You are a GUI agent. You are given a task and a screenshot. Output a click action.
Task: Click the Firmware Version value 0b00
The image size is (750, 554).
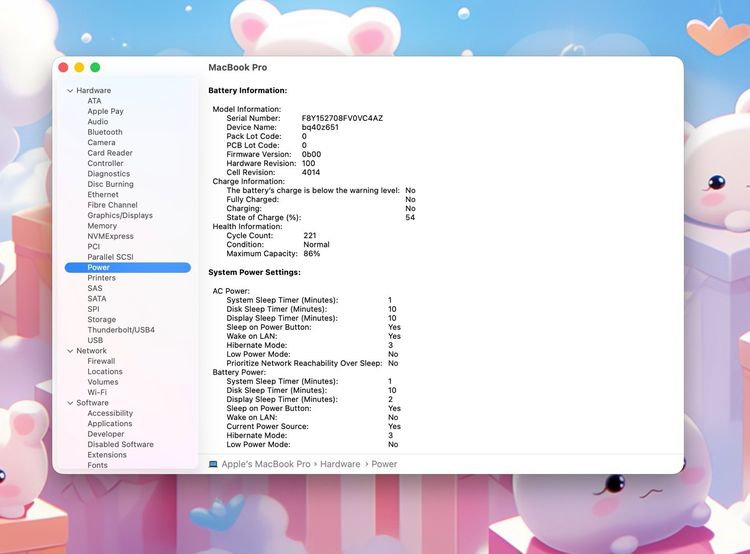(311, 155)
